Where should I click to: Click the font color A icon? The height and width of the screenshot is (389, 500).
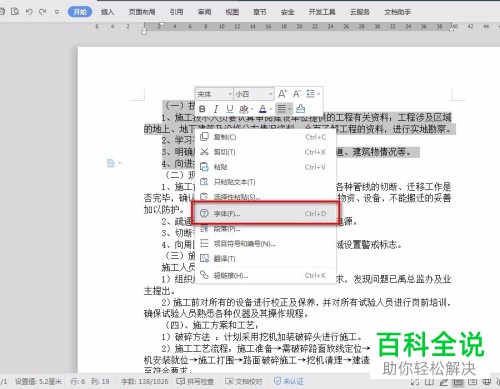point(263,109)
